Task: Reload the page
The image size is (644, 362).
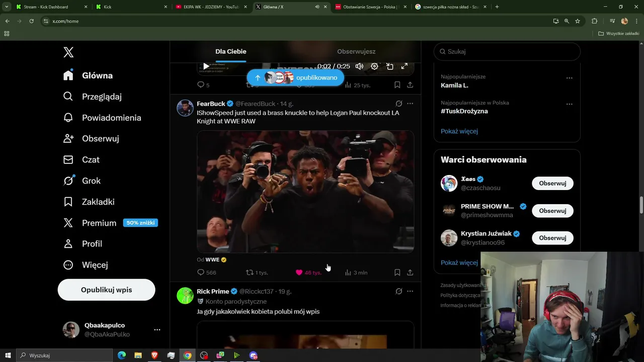Action: pyautogui.click(x=31, y=21)
